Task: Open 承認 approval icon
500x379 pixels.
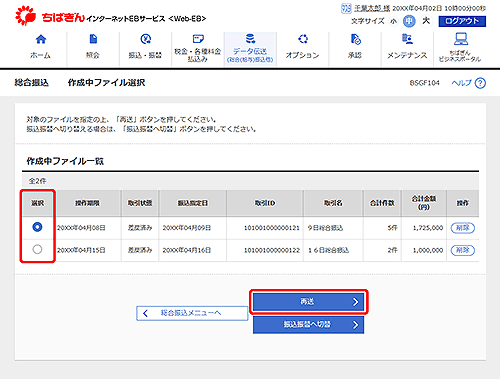Action: 355,39
